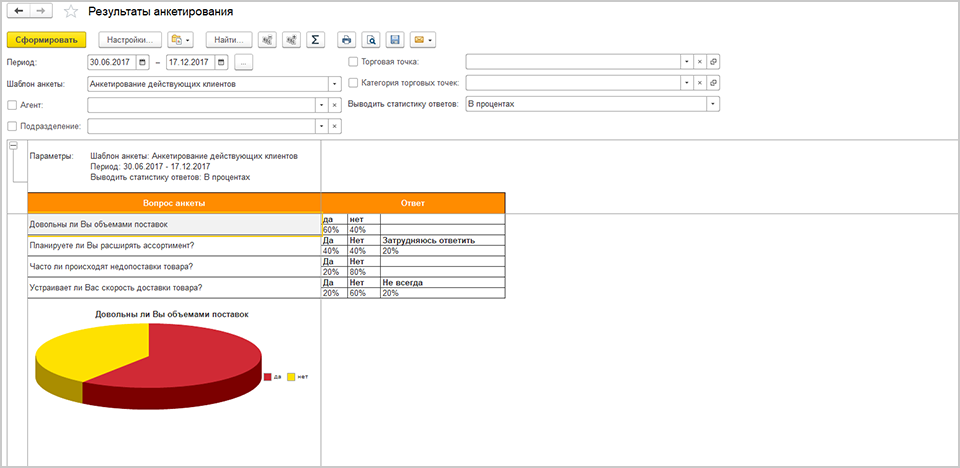Click the 80% cell
Viewport: 960px width, 468px height.
[364, 272]
